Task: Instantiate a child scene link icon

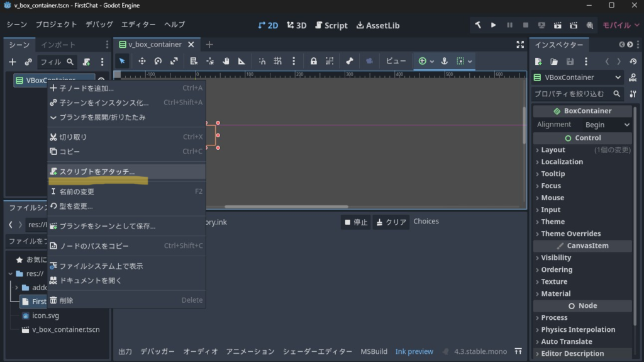Action: (28, 62)
